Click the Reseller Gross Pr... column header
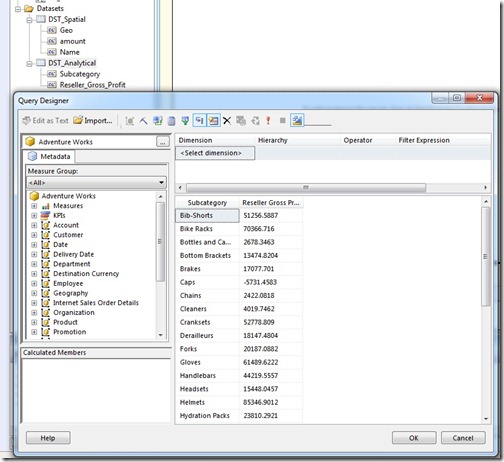 (x=271, y=203)
